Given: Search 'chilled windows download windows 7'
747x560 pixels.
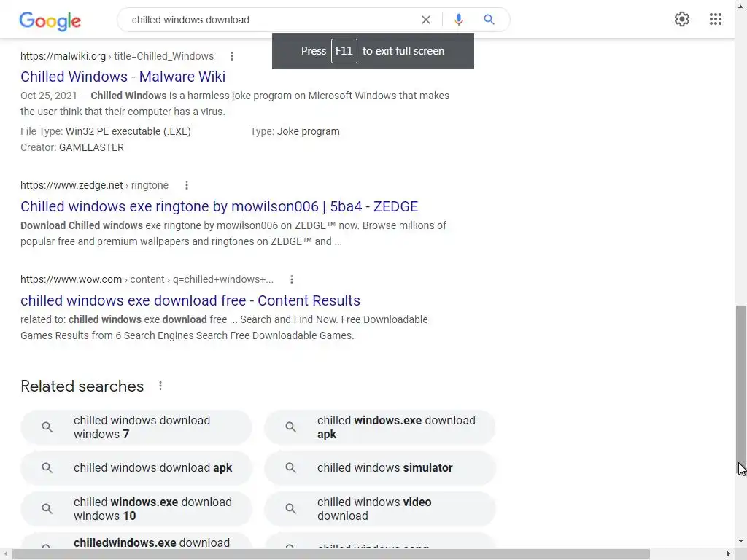Looking at the screenshot, I should (136, 427).
